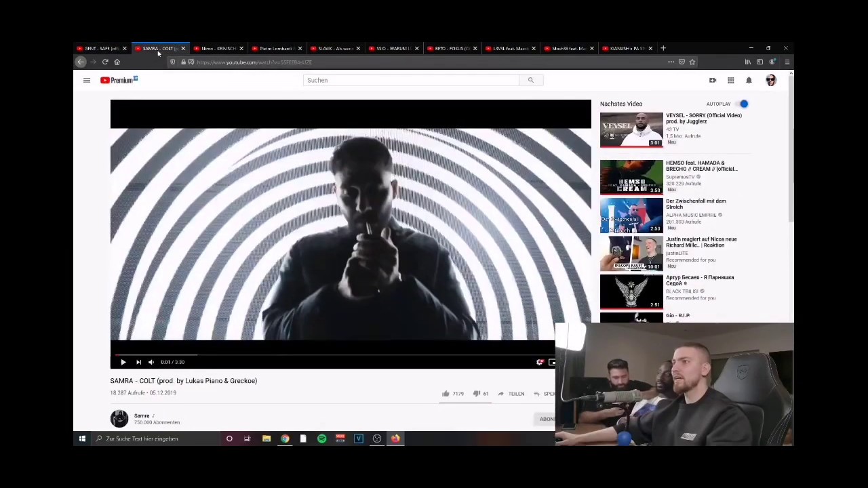Open Der Zwischenfall mit dem Strolch

pyautogui.click(x=696, y=204)
